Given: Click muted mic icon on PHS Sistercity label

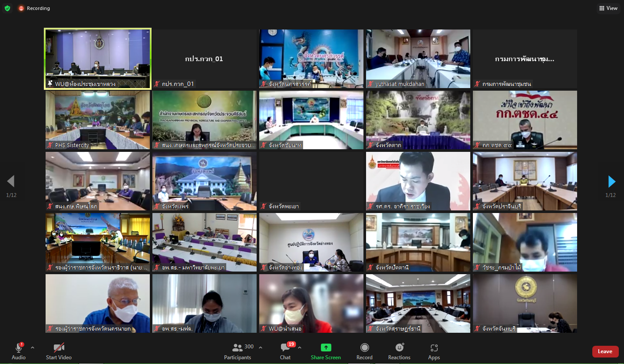Looking at the screenshot, I should point(50,145).
